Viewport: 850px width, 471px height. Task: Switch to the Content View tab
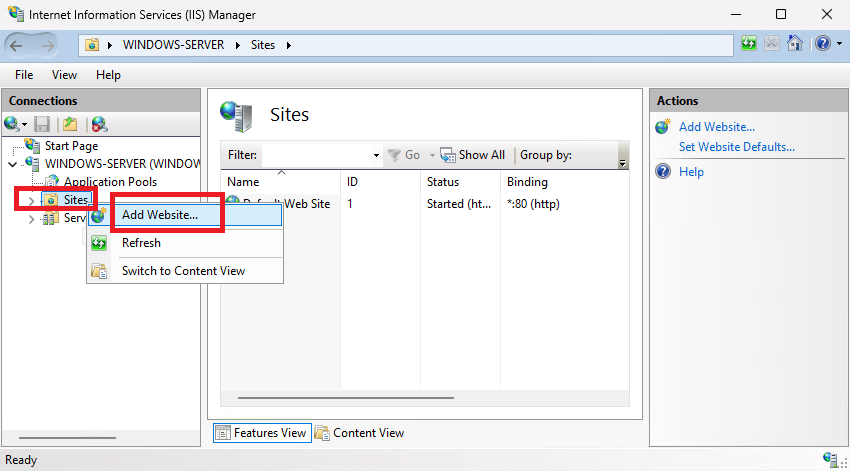[360, 433]
